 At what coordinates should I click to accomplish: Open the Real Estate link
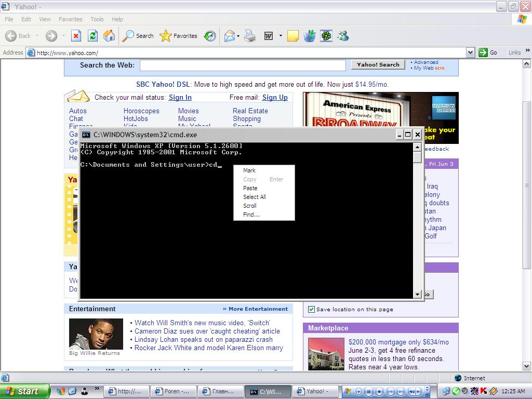(250, 111)
